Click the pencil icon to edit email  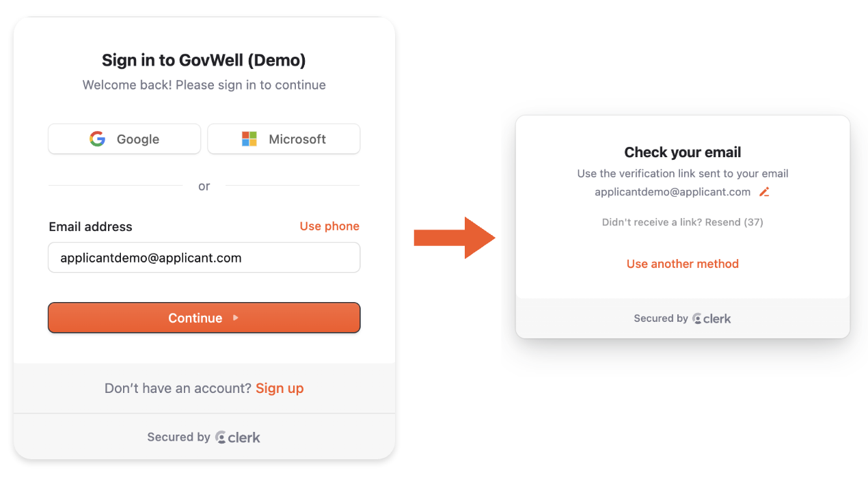(x=765, y=192)
